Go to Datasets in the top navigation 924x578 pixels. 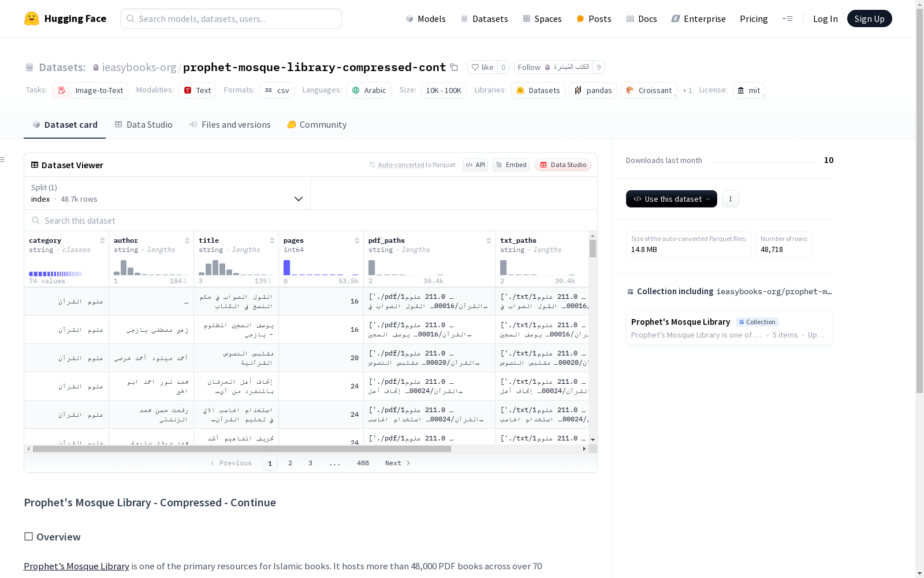484,18
